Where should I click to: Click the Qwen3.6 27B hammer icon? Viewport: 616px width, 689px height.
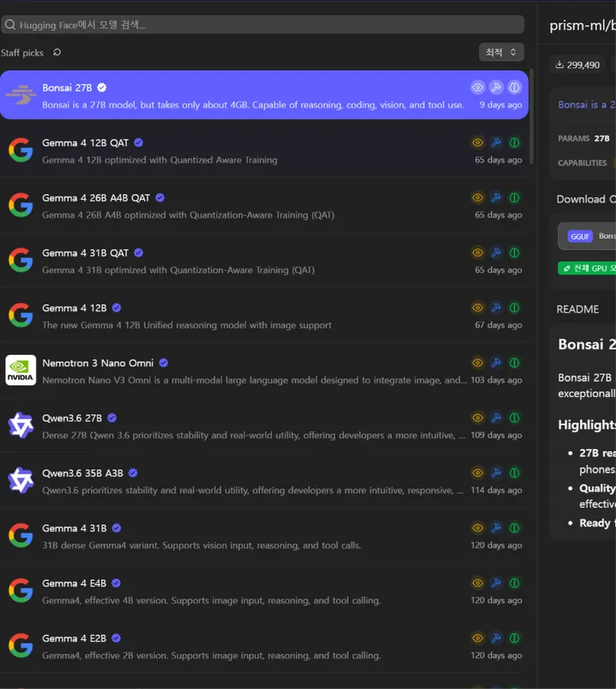coord(496,418)
